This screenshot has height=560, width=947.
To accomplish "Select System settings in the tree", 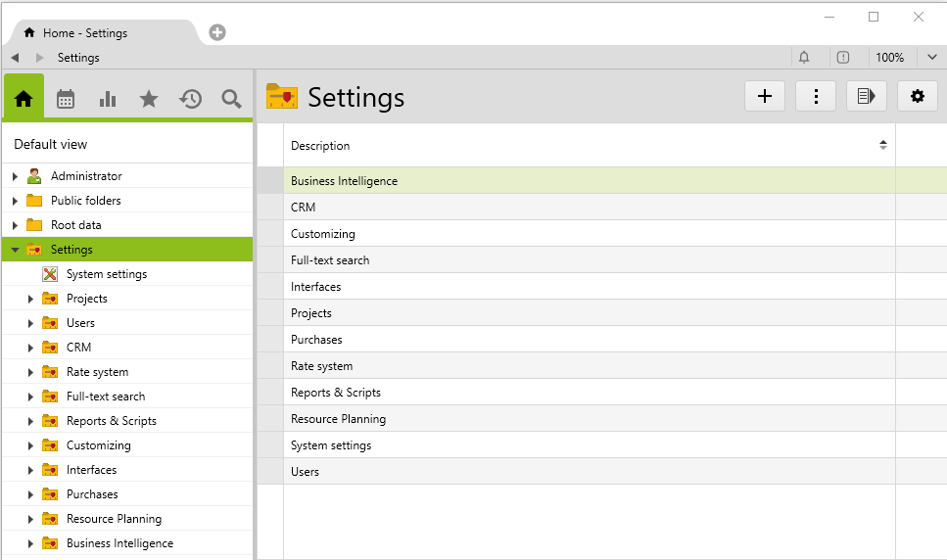I will [107, 274].
